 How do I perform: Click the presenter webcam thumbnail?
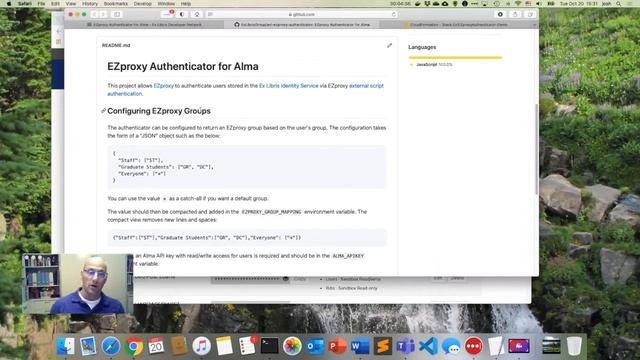pyautogui.click(x=78, y=284)
